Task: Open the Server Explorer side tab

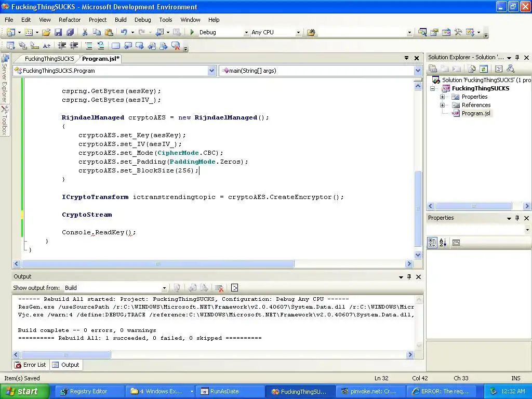Action: tap(5, 79)
